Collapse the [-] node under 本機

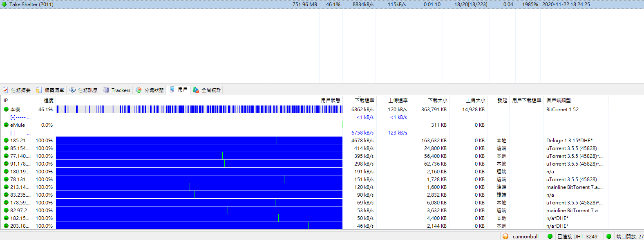coord(13,117)
